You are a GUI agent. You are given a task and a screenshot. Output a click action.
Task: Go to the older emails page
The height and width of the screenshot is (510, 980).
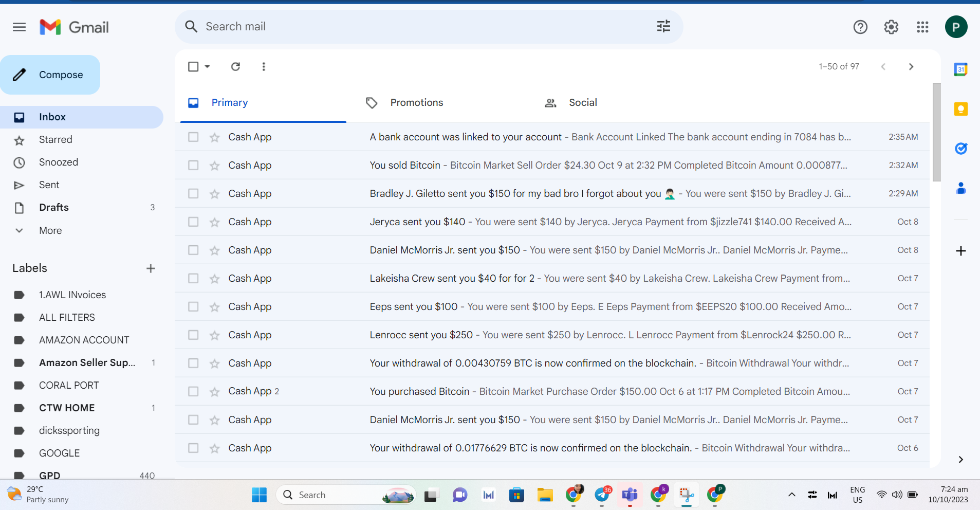(911, 66)
